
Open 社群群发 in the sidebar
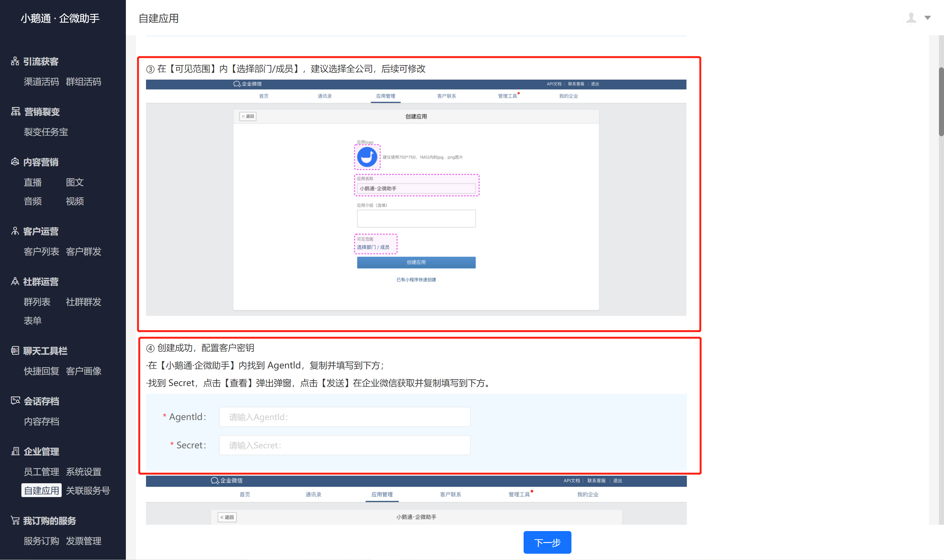pyautogui.click(x=83, y=302)
